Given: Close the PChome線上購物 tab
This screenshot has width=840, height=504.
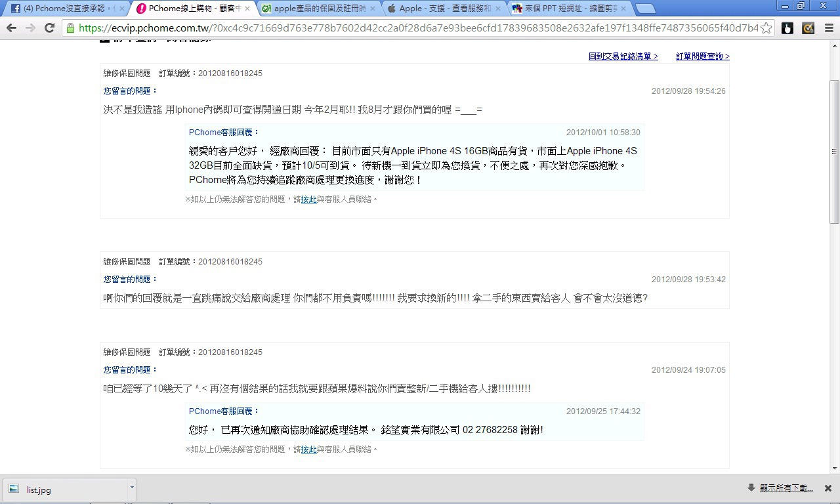Looking at the screenshot, I should point(247,9).
